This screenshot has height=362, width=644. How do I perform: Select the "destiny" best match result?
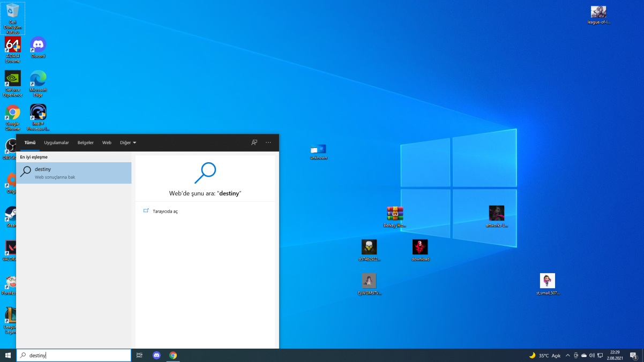click(74, 173)
